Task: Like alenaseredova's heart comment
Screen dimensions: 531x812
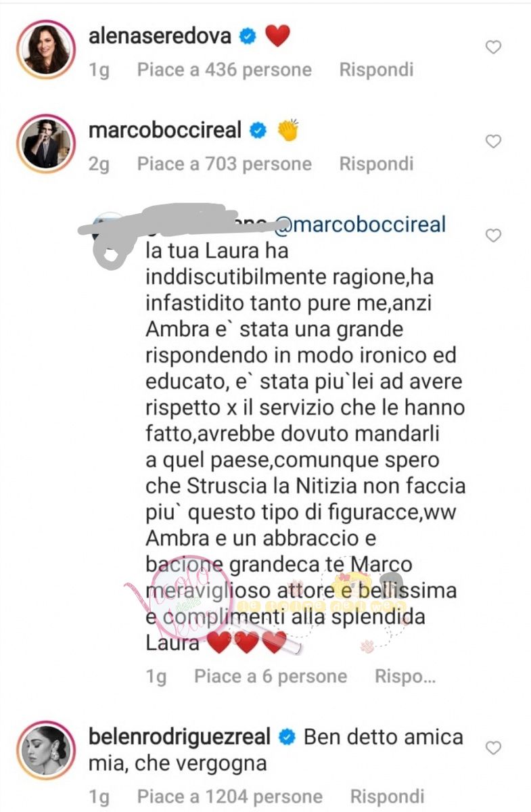Action: [494, 47]
